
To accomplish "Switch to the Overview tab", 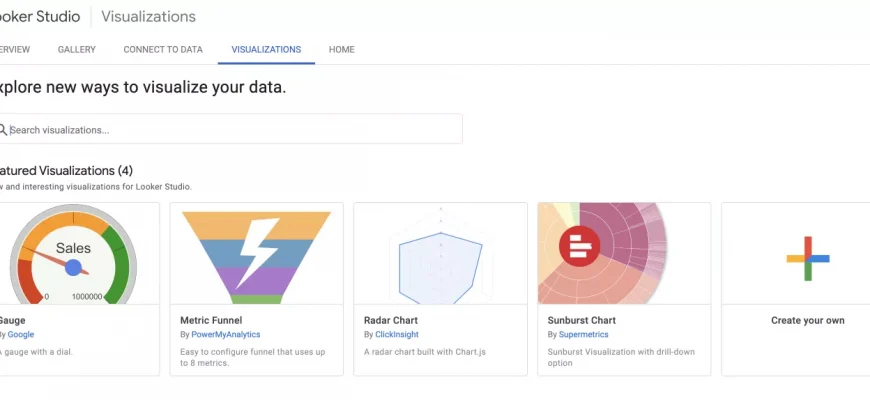I will (14, 49).
